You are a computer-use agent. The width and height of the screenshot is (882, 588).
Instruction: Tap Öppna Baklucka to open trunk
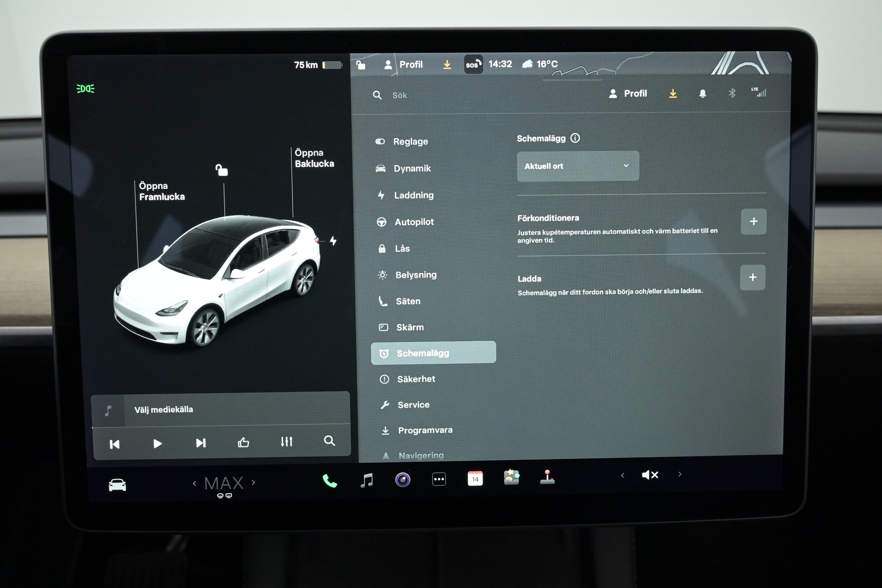tap(314, 158)
